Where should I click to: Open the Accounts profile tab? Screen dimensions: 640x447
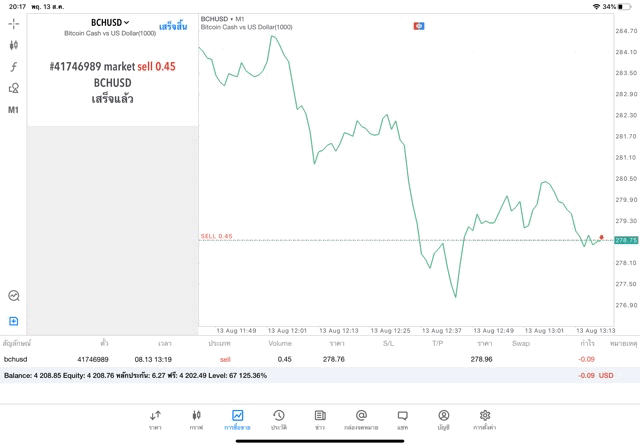[443, 418]
